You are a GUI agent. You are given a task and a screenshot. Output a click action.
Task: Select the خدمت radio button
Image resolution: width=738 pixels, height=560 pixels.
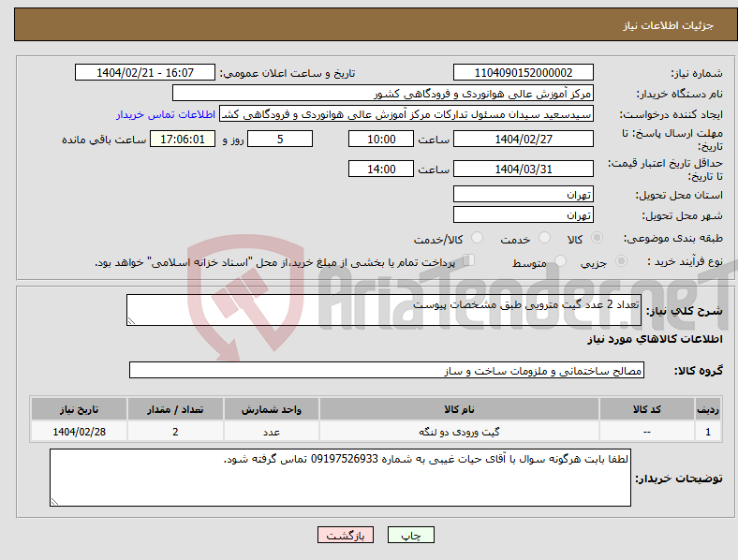click(x=544, y=238)
